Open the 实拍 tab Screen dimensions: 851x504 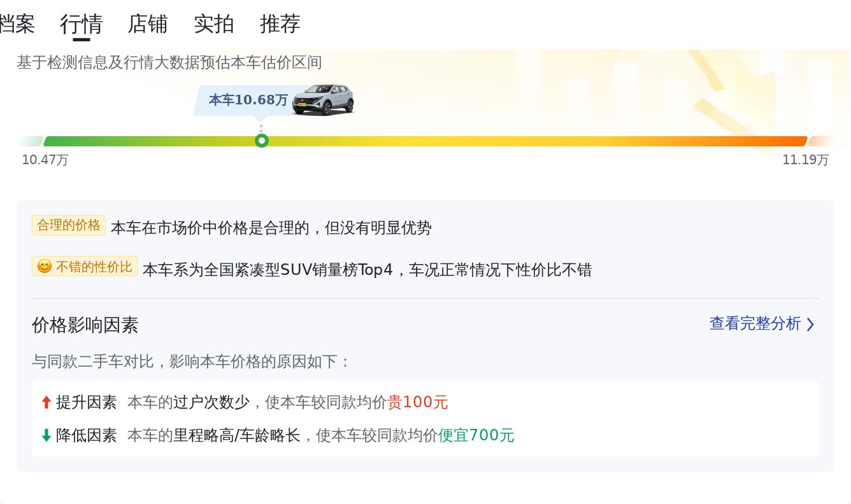(x=214, y=24)
